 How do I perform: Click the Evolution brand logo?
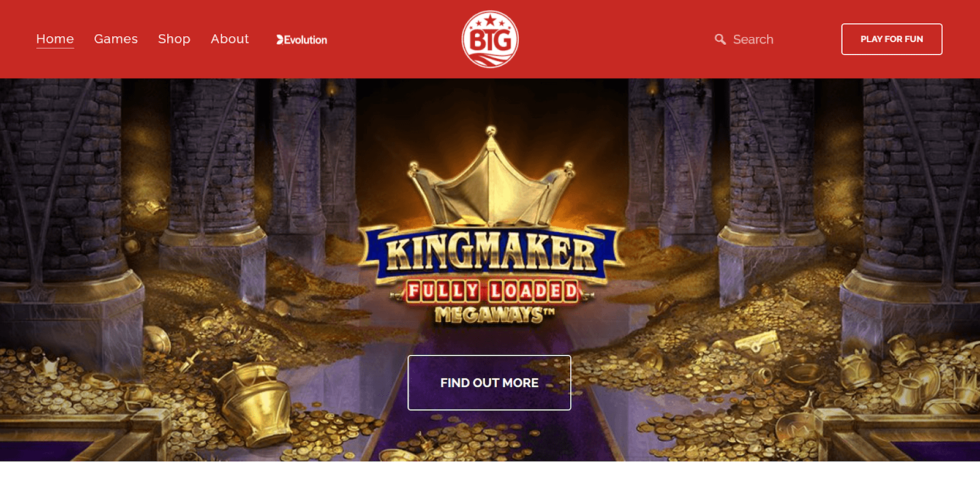coord(301,40)
